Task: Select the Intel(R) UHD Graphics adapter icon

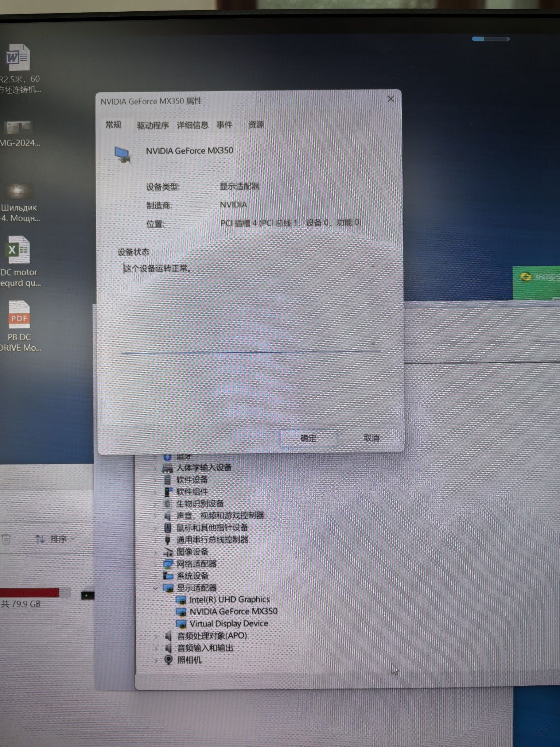Action: point(181,600)
